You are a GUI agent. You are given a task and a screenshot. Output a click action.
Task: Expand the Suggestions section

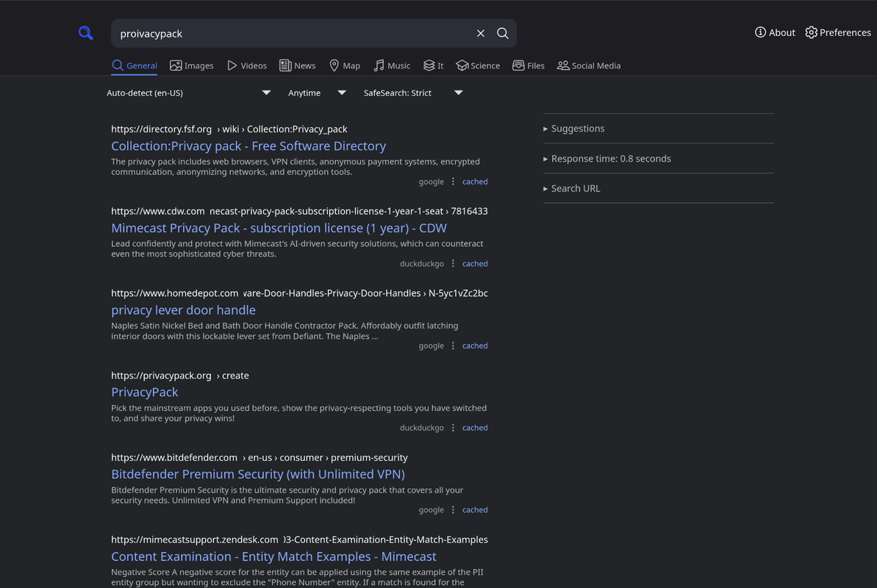click(574, 129)
